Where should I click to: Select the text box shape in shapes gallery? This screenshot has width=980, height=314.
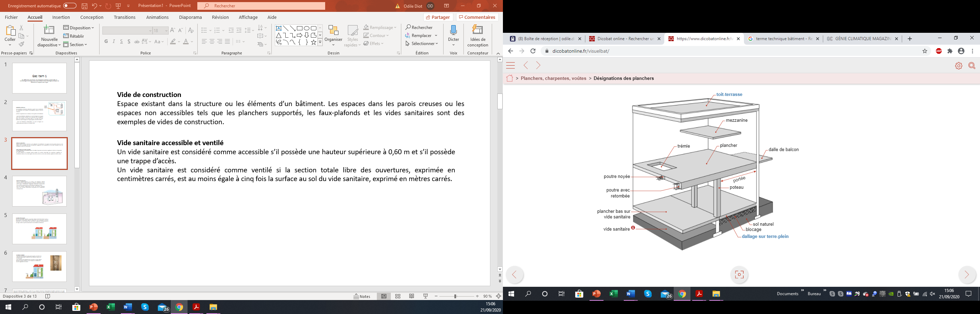(278, 28)
